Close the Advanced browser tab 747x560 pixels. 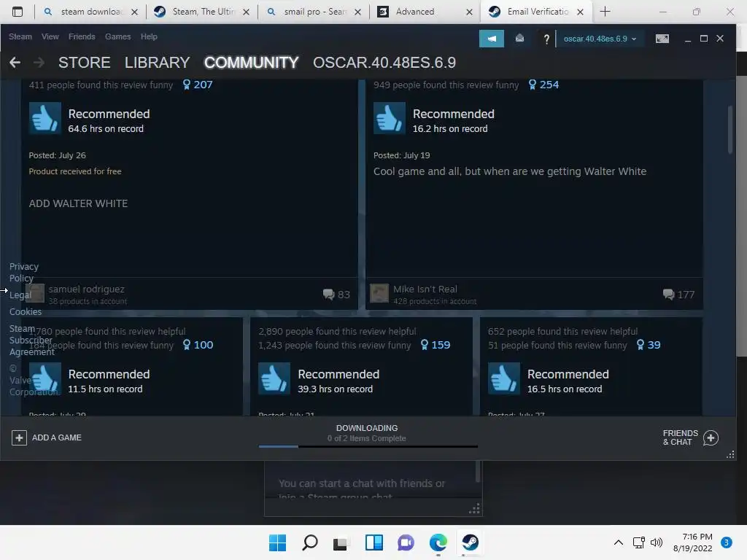pos(469,12)
